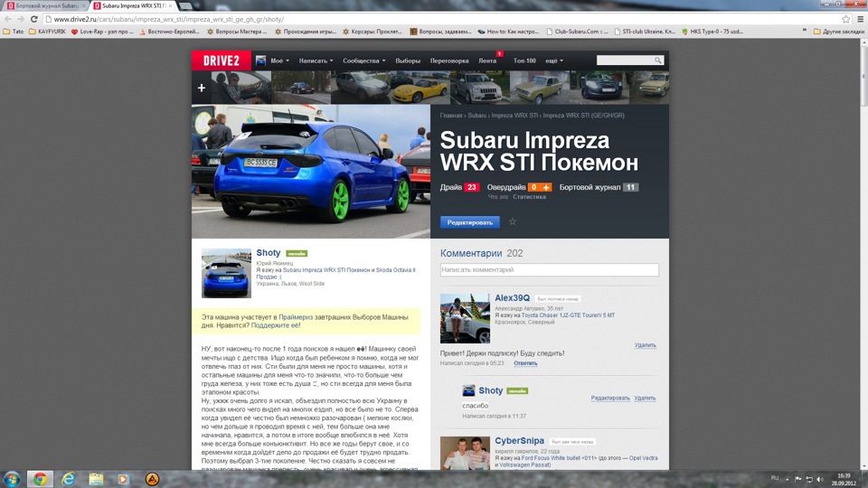Open the Поддержите её link
This screenshot has width=868, height=488.
tap(276, 326)
